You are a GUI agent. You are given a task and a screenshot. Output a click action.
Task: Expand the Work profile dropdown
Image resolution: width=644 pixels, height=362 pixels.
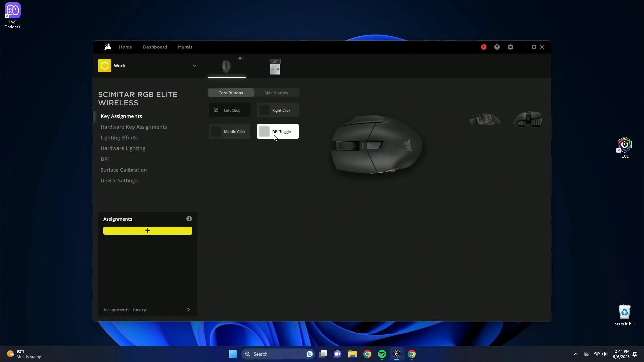click(x=195, y=66)
